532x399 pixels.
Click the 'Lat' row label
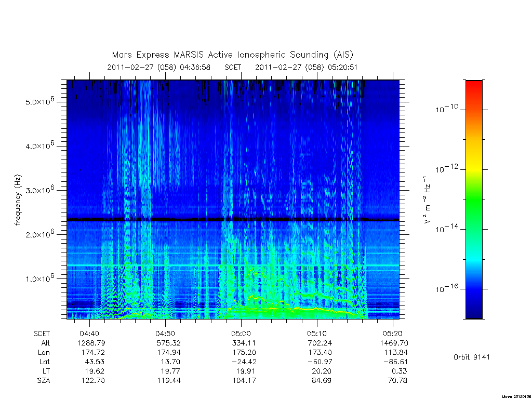(x=45, y=362)
